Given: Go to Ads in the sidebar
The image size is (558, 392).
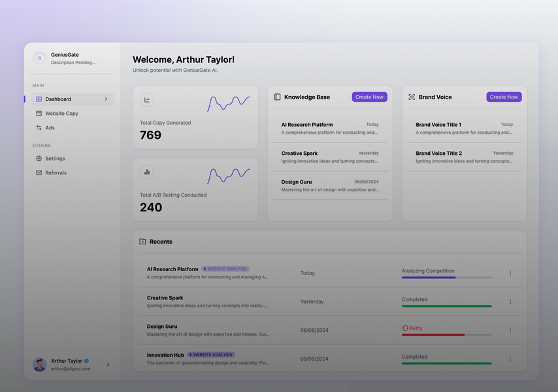Looking at the screenshot, I should (x=50, y=128).
